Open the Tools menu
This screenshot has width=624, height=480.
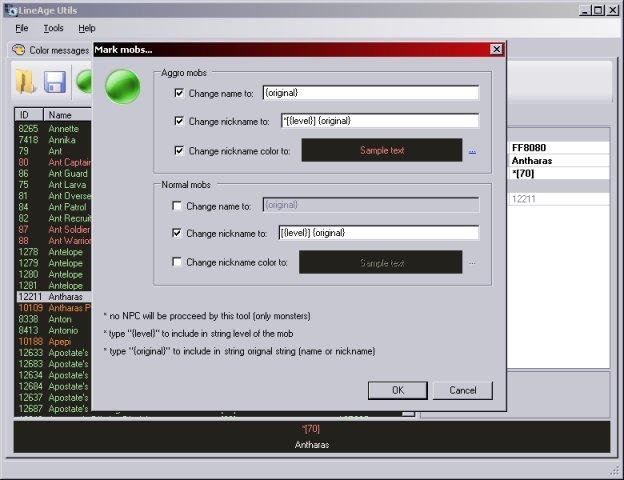[x=53, y=28]
